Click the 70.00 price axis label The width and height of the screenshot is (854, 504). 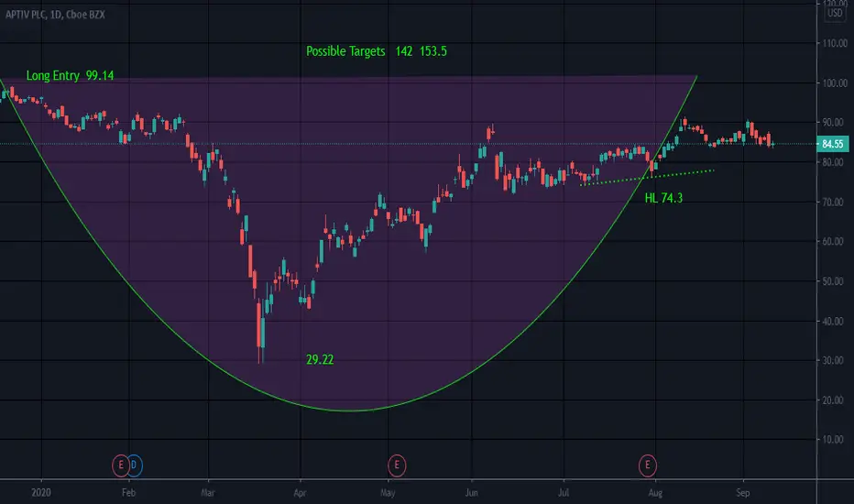click(x=835, y=203)
